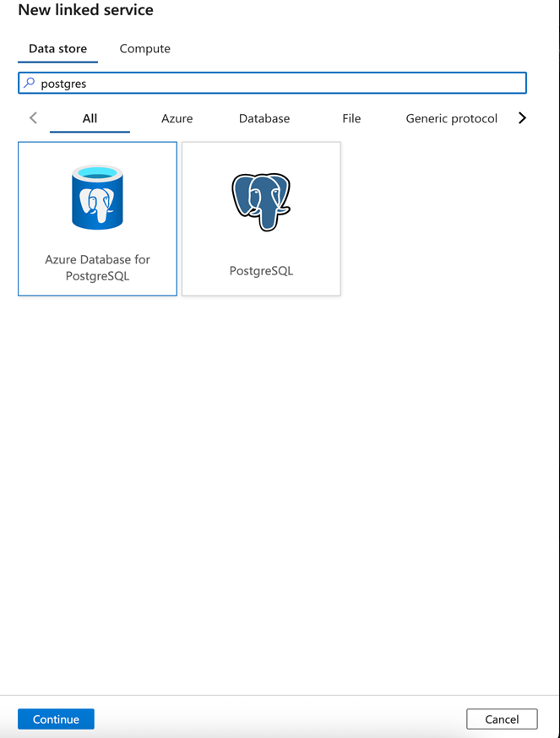
Task: Select the Generic protocol category
Action: click(x=451, y=119)
